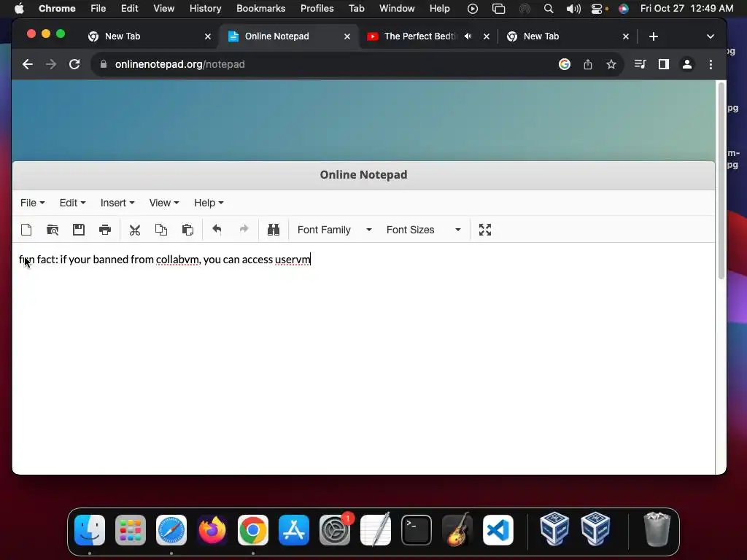The height and width of the screenshot is (560, 747).
Task: Open System Preferences from the dock
Action: coord(335,530)
